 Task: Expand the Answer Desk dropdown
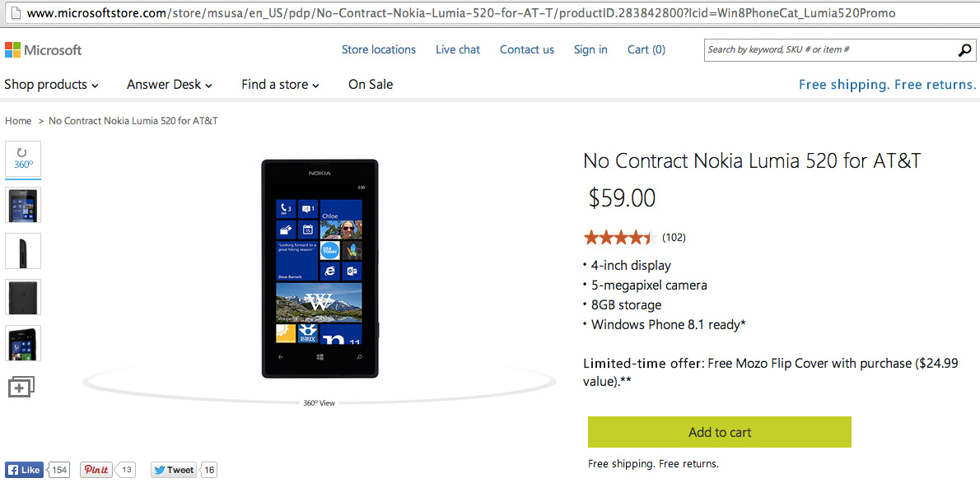click(170, 85)
